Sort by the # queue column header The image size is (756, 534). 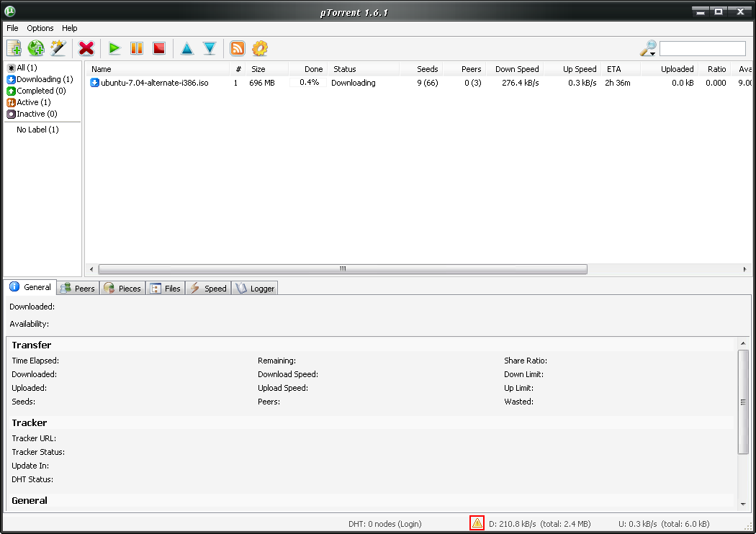point(238,69)
